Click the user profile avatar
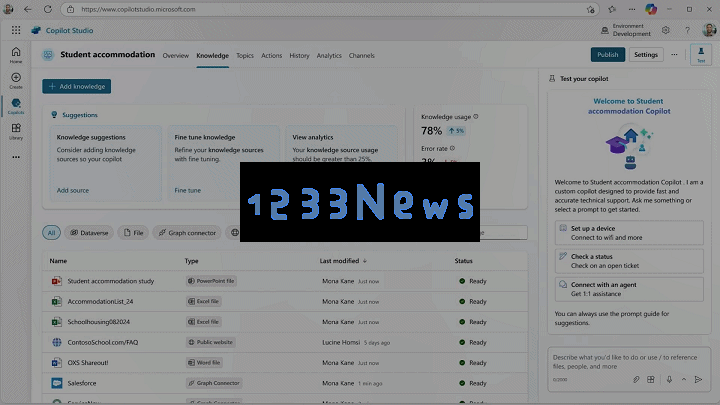This screenshot has width=720, height=405. [x=709, y=30]
